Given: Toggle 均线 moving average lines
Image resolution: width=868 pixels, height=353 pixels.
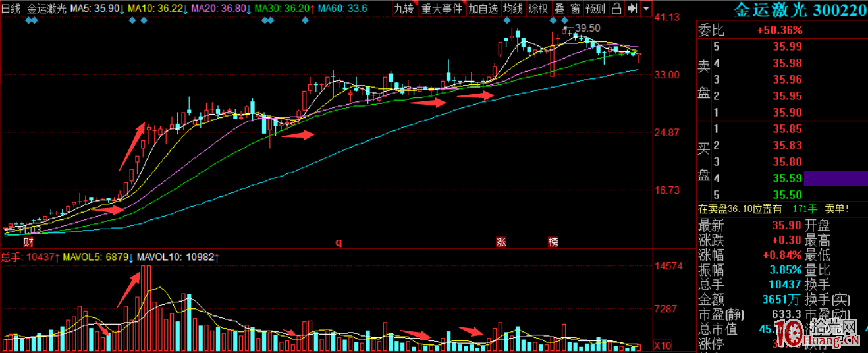Looking at the screenshot, I should [x=513, y=9].
